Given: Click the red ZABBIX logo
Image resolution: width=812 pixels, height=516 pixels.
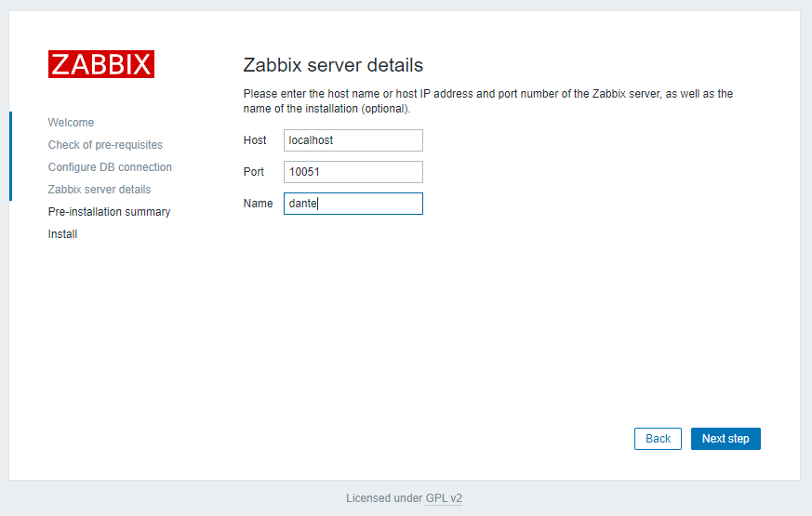Looking at the screenshot, I should tap(100, 64).
